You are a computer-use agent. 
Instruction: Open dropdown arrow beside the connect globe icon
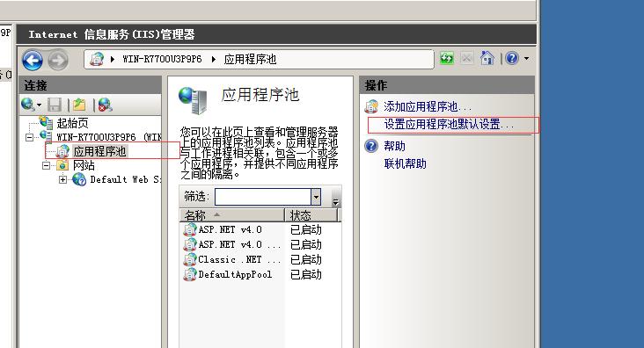tap(39, 105)
